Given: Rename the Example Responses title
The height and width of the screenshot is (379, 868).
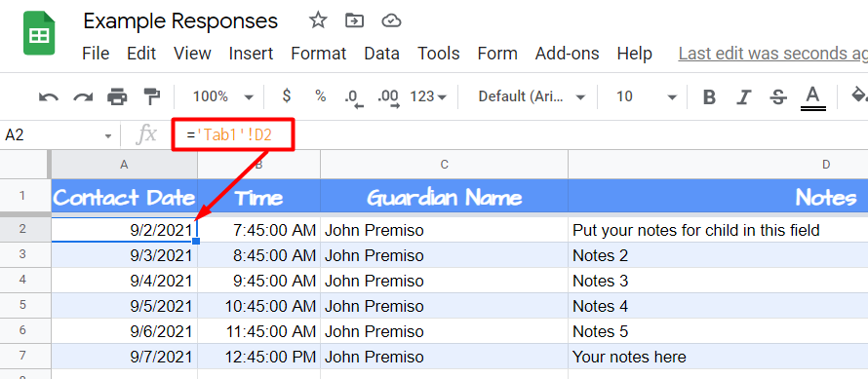Looking at the screenshot, I should [180, 21].
